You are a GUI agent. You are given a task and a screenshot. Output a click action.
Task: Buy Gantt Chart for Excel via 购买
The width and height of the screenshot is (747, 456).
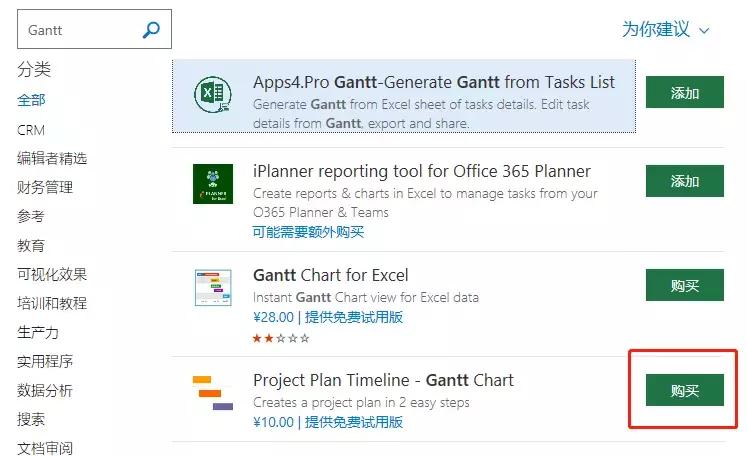(684, 285)
